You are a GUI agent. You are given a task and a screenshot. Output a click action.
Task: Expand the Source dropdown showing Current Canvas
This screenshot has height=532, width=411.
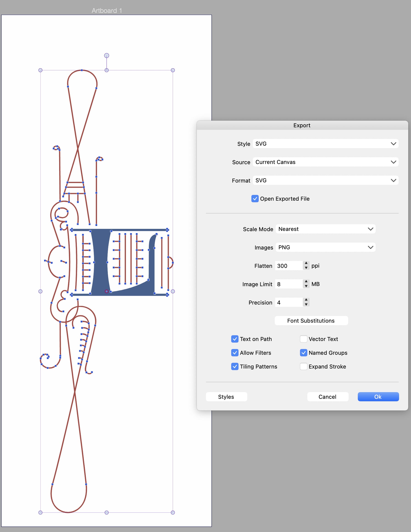pos(325,162)
